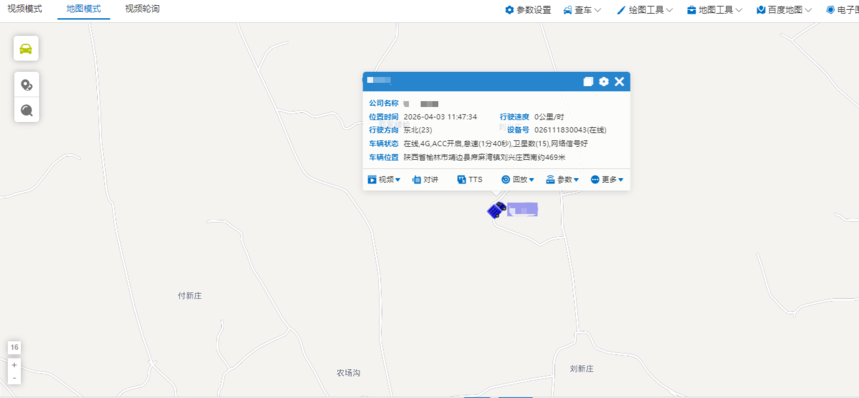Image resolution: width=859 pixels, height=398 pixels.
Task: Open the 地图工具 dropdown menu
Action: point(715,10)
